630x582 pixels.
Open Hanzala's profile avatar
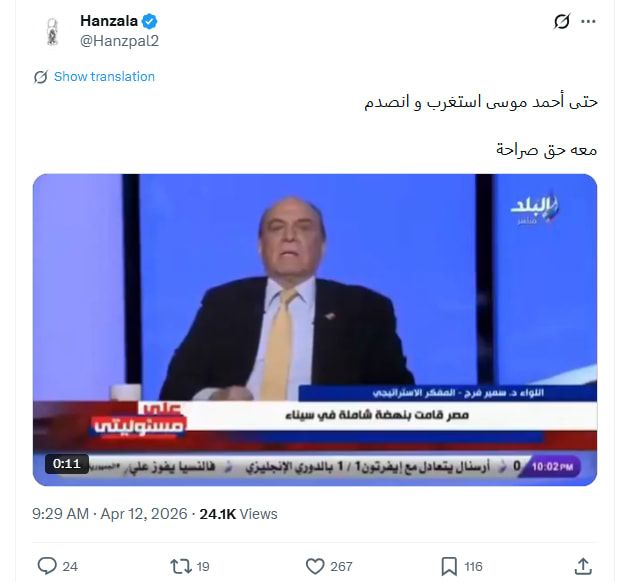click(52, 31)
